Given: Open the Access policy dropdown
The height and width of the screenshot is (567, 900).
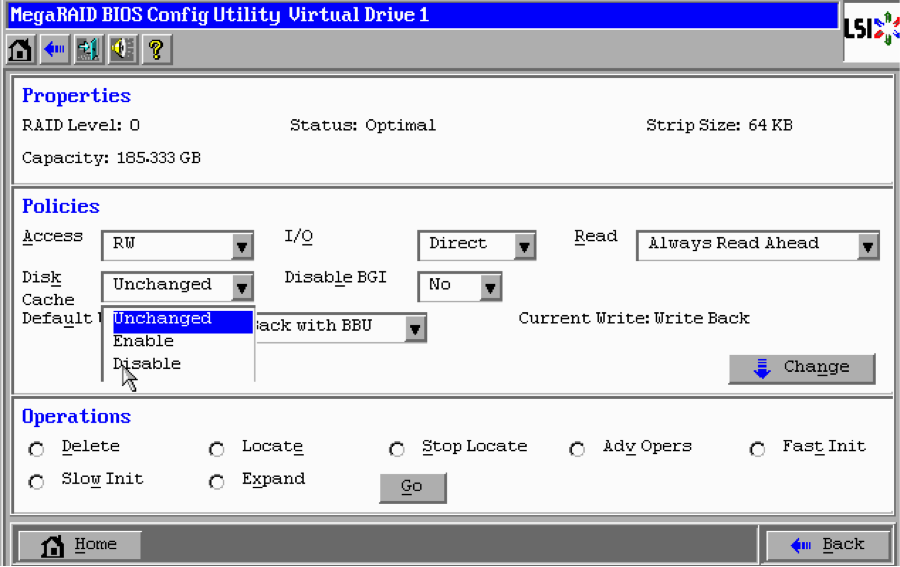Looking at the screenshot, I should (x=242, y=246).
